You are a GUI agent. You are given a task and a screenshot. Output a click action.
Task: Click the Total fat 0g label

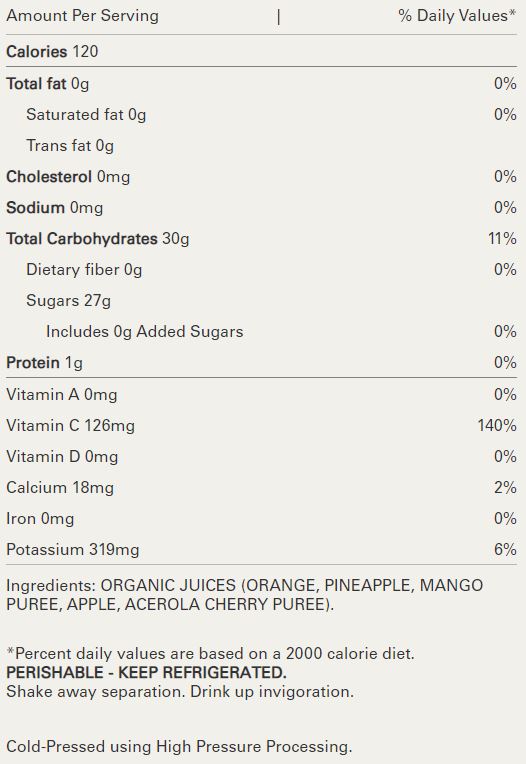coord(48,84)
